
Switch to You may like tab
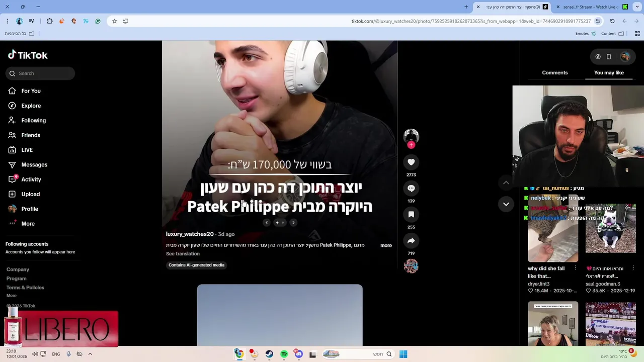(609, 73)
